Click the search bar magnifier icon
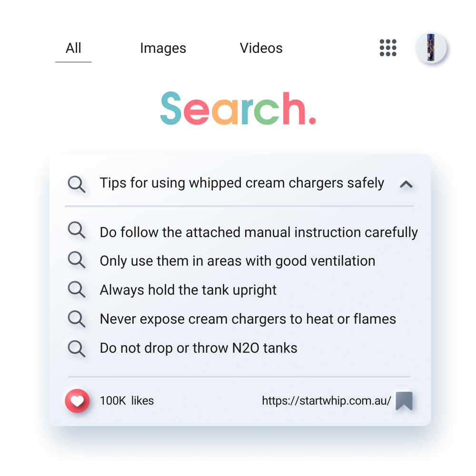This screenshot has width=476, height=476. [x=77, y=184]
